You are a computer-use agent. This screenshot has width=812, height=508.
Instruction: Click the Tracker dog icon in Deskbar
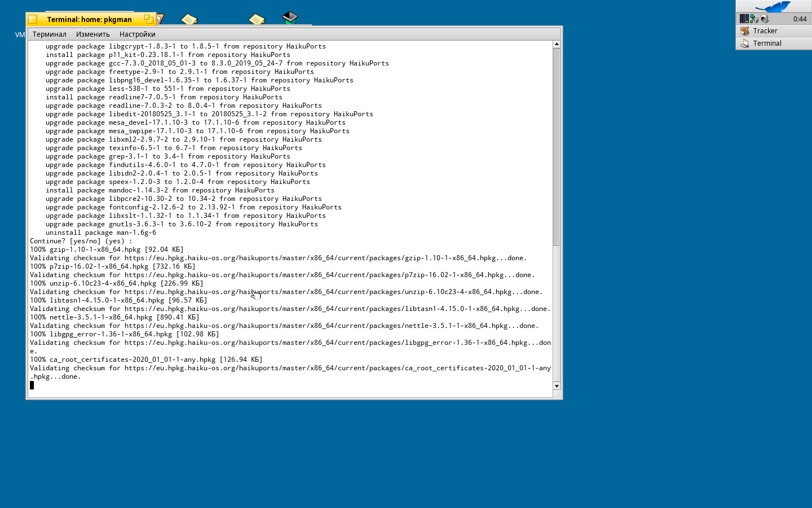coord(745,31)
